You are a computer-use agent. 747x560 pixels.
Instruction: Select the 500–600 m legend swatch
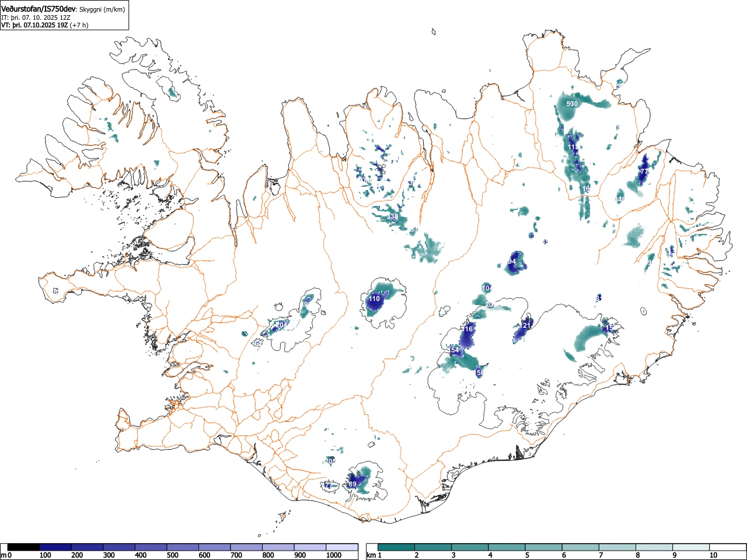(183, 547)
